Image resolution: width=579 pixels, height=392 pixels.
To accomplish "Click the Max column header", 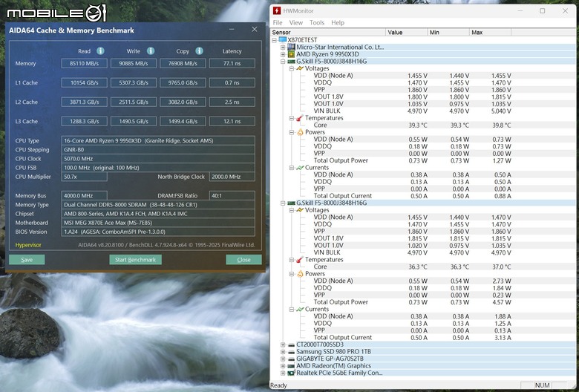I will (491, 32).
